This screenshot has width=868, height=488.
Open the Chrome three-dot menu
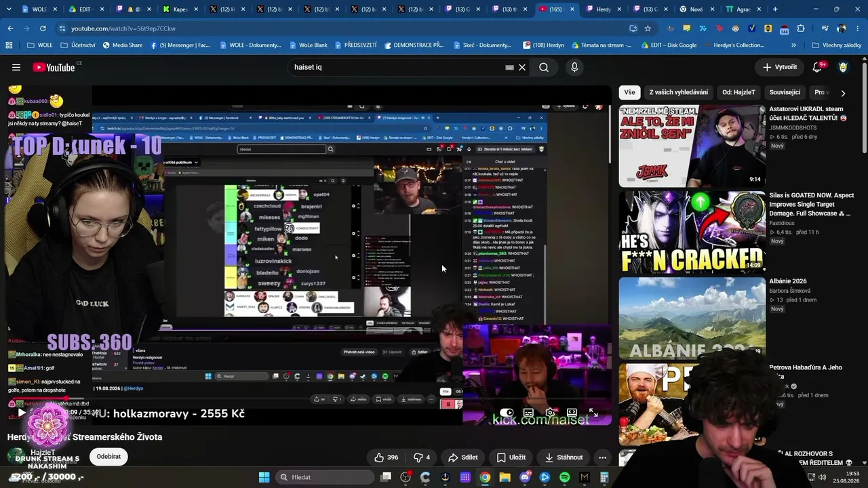(x=857, y=28)
